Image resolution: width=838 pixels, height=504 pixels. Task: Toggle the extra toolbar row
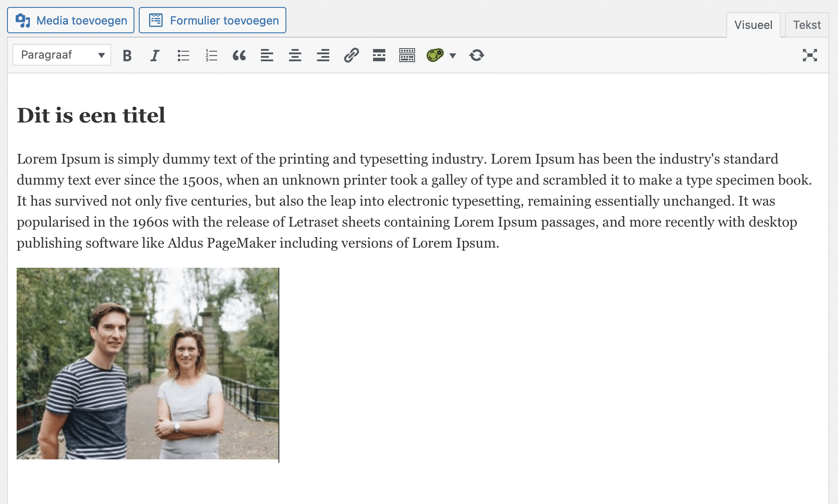[407, 56]
